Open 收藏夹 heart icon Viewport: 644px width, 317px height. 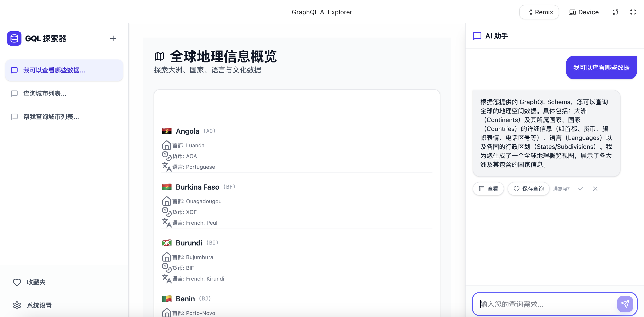pyautogui.click(x=17, y=282)
